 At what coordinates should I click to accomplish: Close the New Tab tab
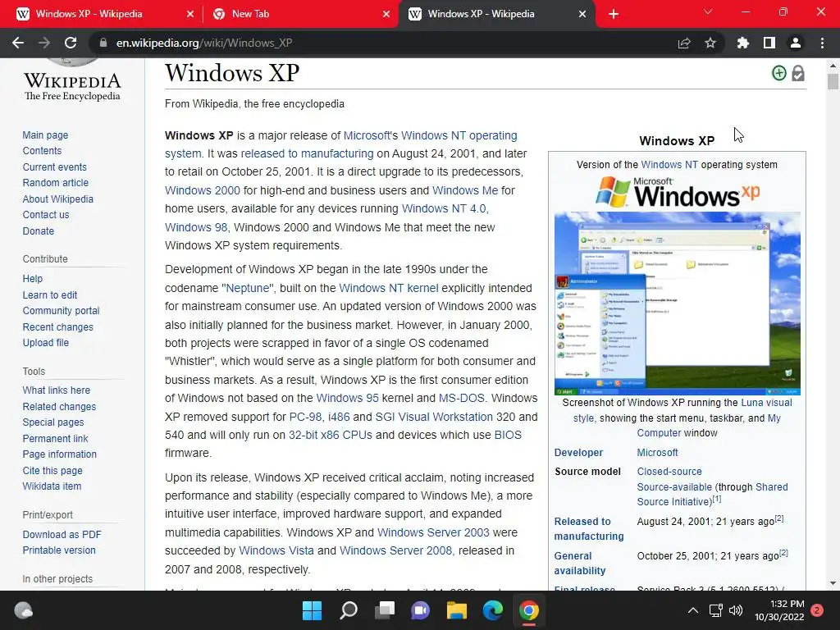[386, 15]
